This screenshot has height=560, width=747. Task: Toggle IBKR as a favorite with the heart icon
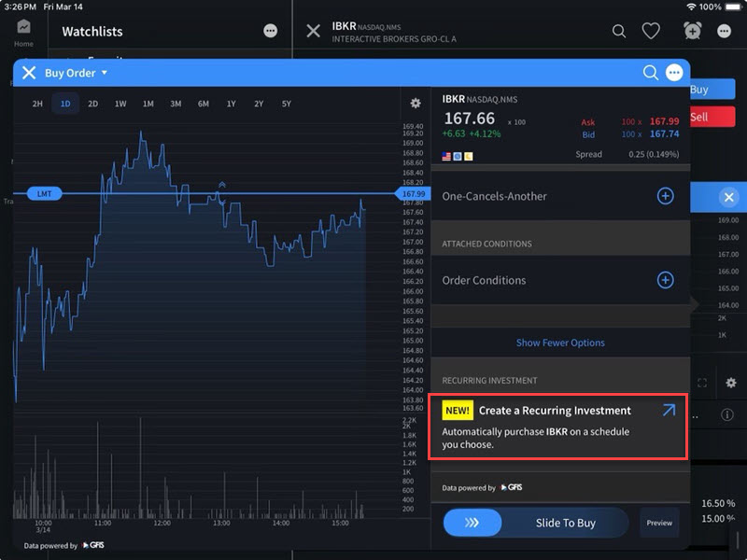[x=652, y=31]
